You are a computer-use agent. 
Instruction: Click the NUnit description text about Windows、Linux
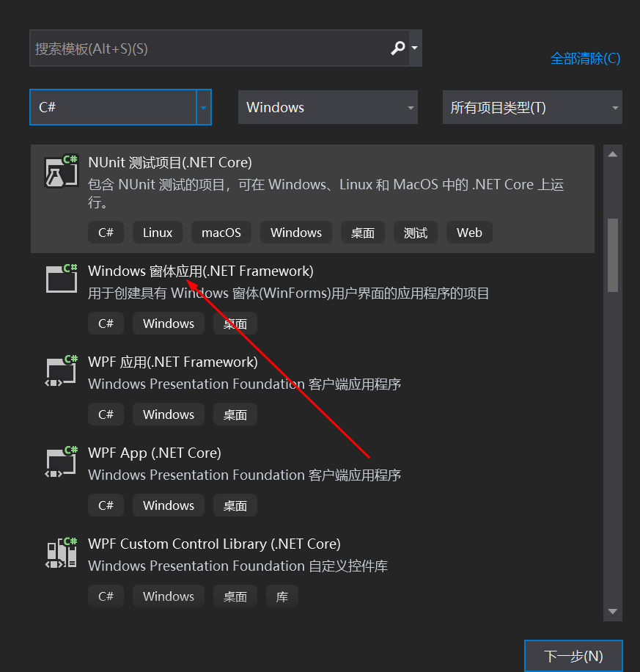coord(325,193)
